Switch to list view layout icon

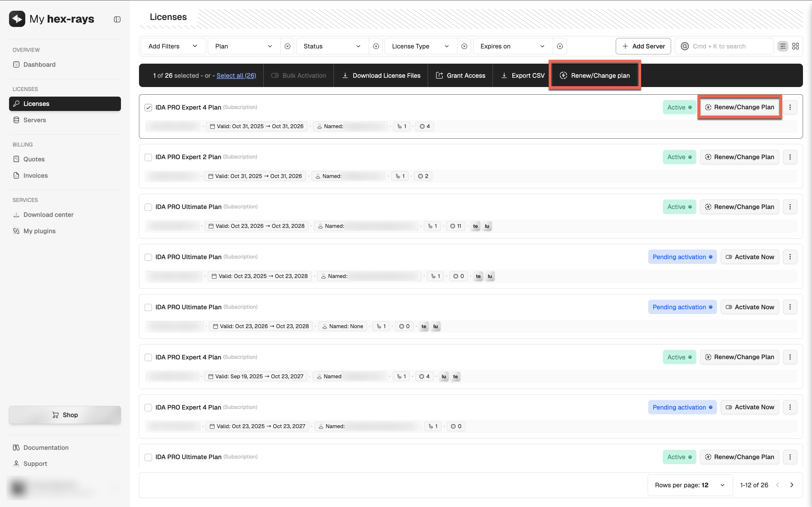pyautogui.click(x=782, y=46)
